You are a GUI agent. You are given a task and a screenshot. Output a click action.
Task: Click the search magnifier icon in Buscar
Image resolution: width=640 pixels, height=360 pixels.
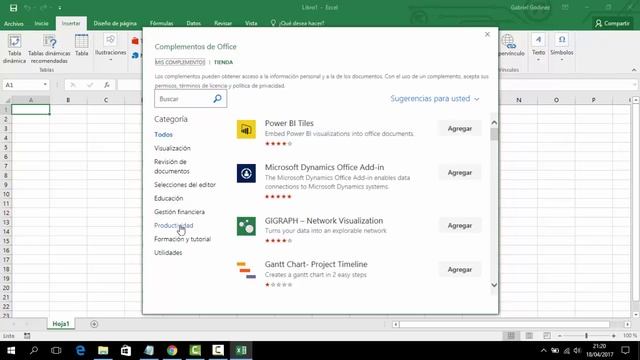(x=218, y=99)
